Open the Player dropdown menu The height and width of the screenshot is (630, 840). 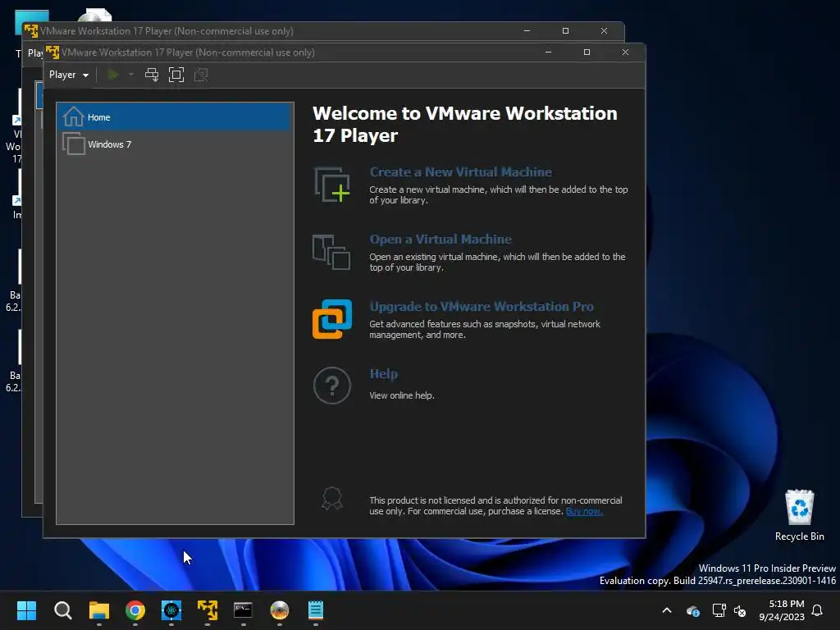69,75
